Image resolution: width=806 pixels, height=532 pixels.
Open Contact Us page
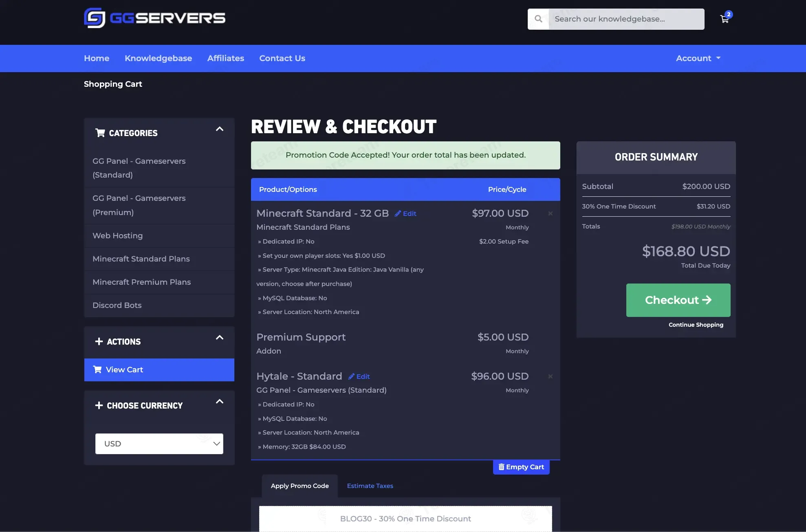coord(282,58)
